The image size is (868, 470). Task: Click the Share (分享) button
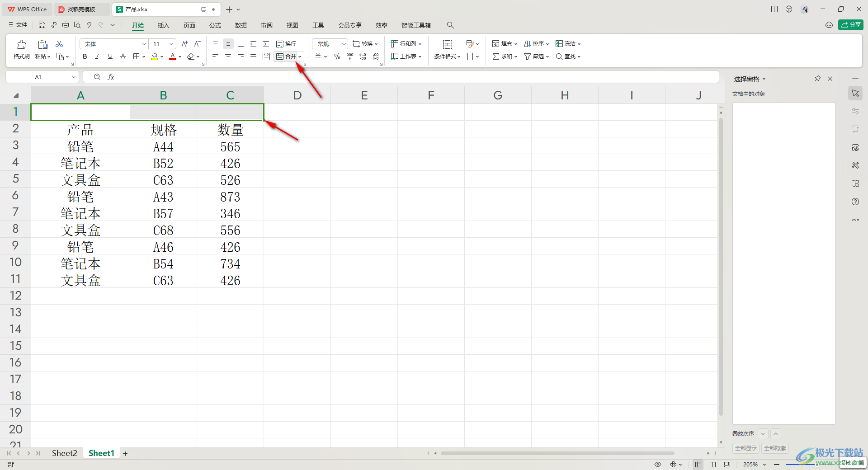click(851, 25)
